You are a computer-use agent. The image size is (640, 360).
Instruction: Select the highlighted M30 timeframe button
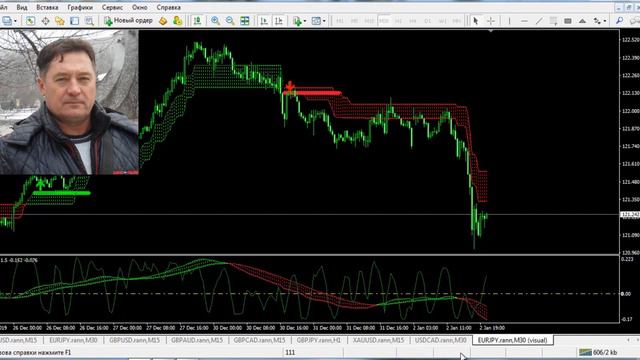[384, 21]
